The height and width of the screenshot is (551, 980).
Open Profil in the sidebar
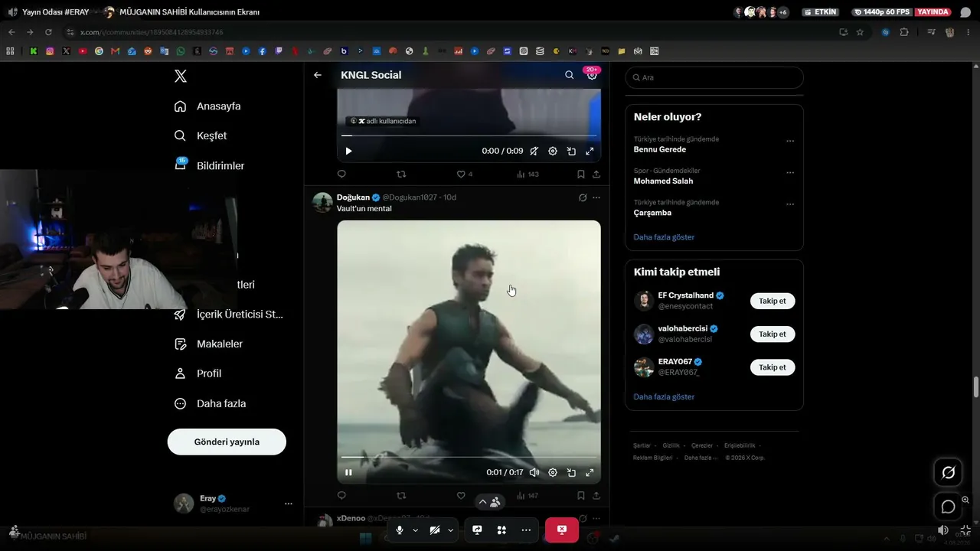click(198, 373)
